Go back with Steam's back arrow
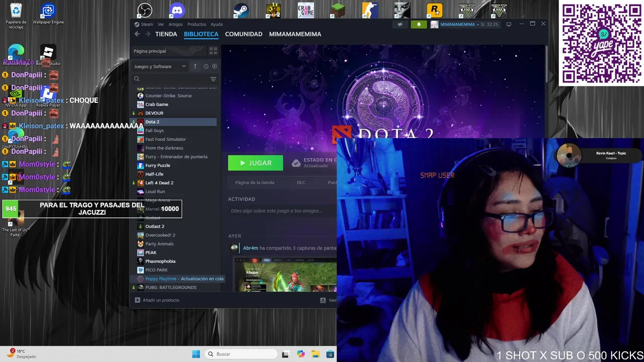This screenshot has width=644, height=362. 137,34
